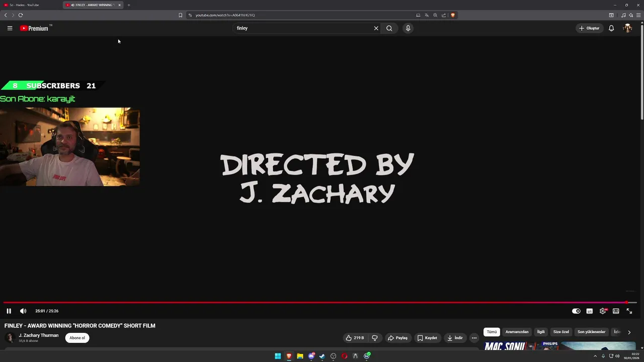644x362 pixels.
Task: Go back in browser history
Action: click(6, 15)
